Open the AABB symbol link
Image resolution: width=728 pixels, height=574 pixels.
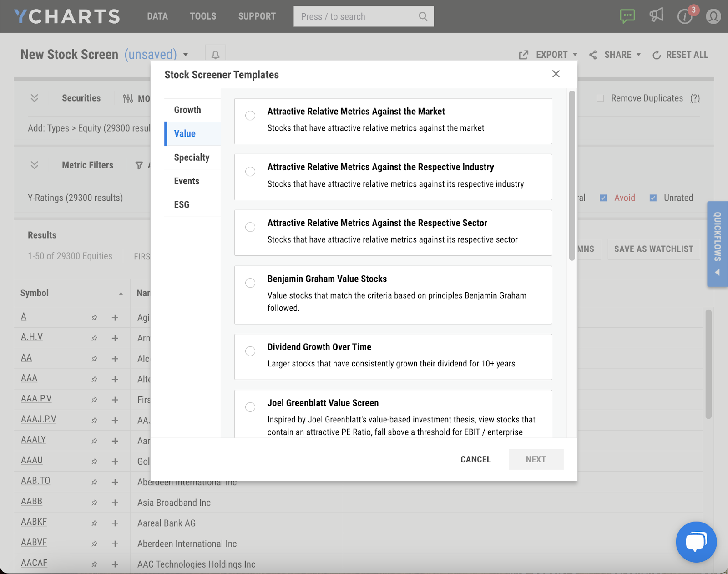[31, 501]
